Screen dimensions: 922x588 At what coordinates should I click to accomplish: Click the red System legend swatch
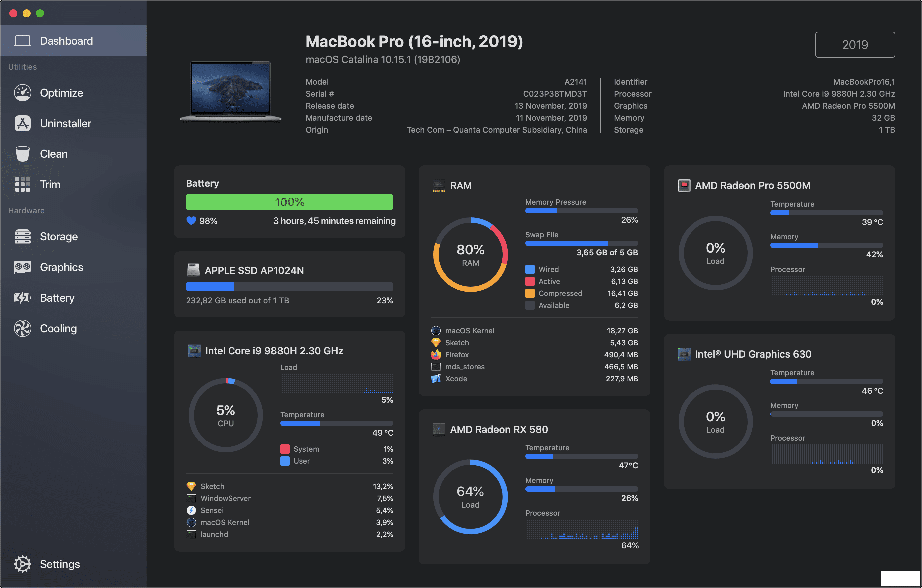(285, 449)
